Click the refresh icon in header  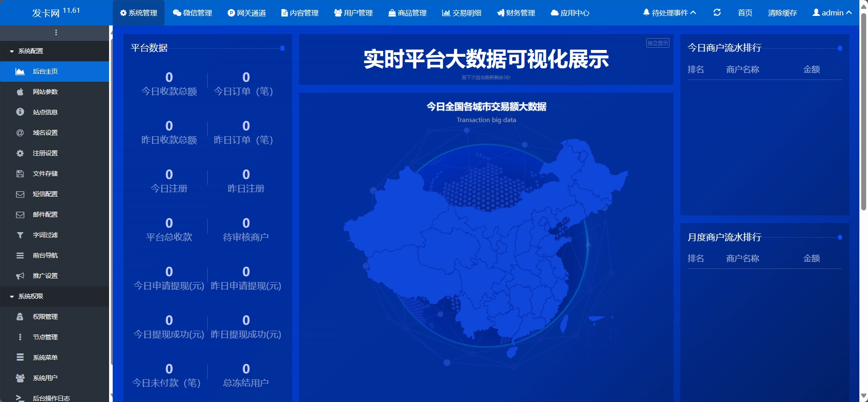[717, 13]
